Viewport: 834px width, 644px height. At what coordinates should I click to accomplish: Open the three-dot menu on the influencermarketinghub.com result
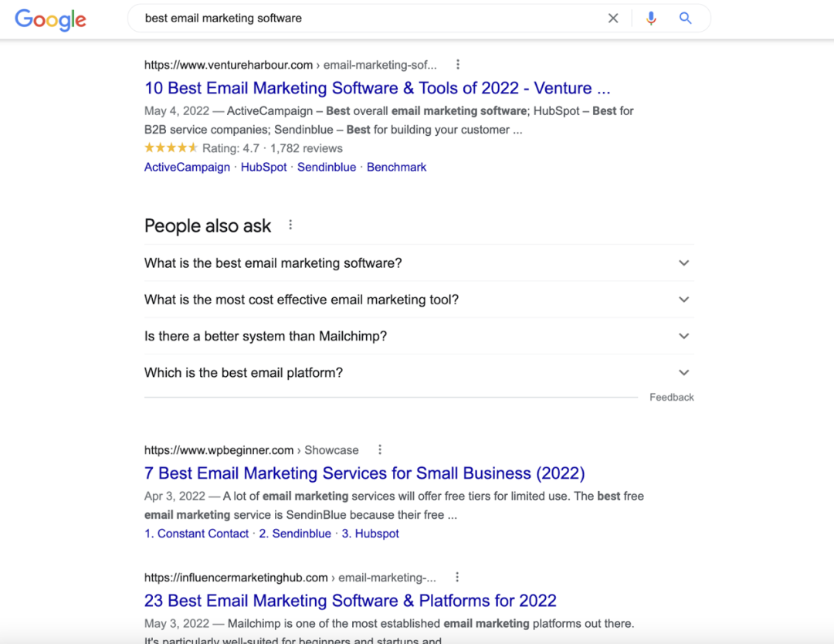pyautogui.click(x=457, y=578)
